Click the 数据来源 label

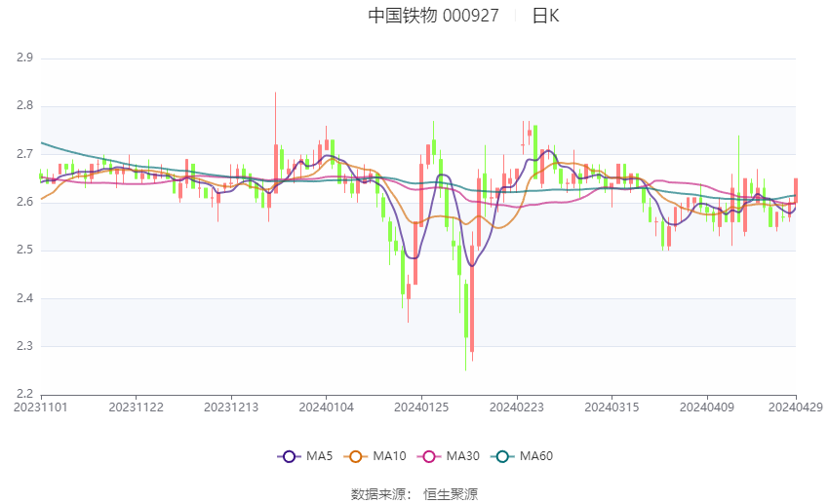point(378,494)
